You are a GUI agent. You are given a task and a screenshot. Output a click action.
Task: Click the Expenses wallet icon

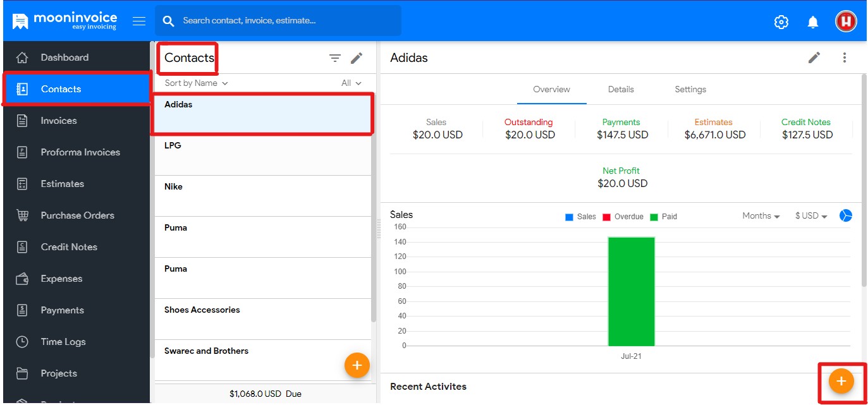coord(22,279)
